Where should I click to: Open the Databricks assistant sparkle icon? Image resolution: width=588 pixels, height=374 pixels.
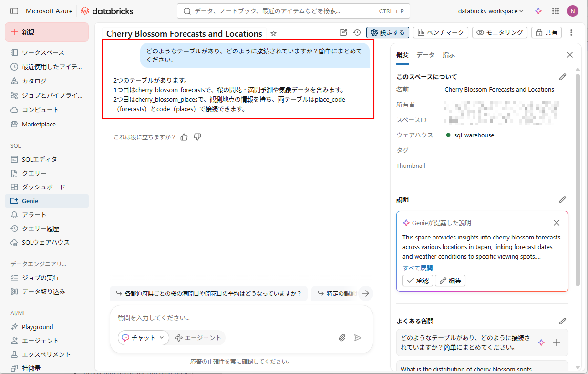538,11
